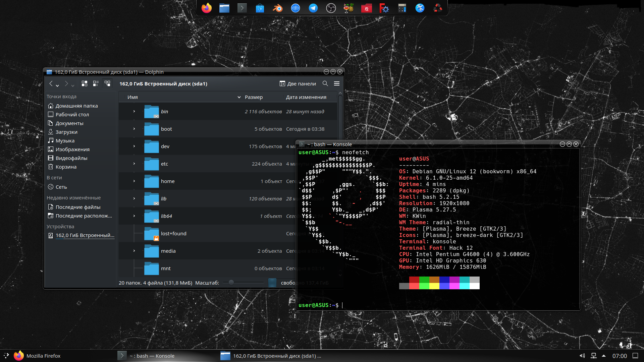Open Dolphin hamburger menu
The image size is (644, 362).
[x=337, y=83]
